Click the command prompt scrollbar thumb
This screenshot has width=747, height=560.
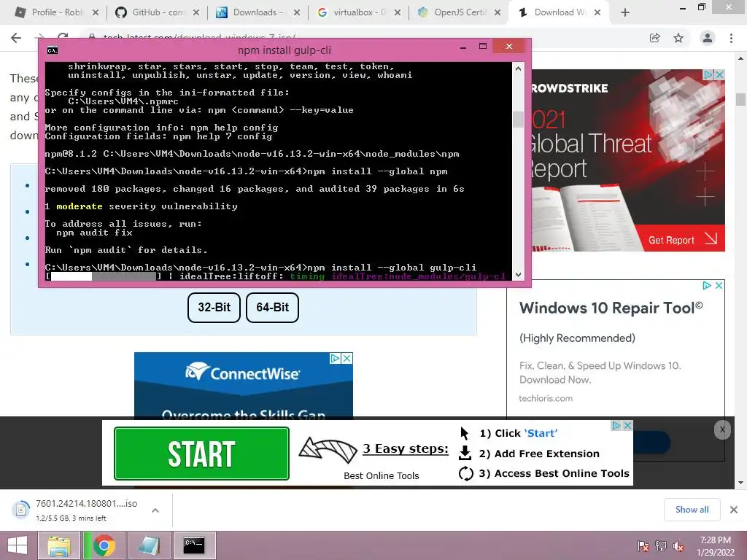tap(518, 119)
